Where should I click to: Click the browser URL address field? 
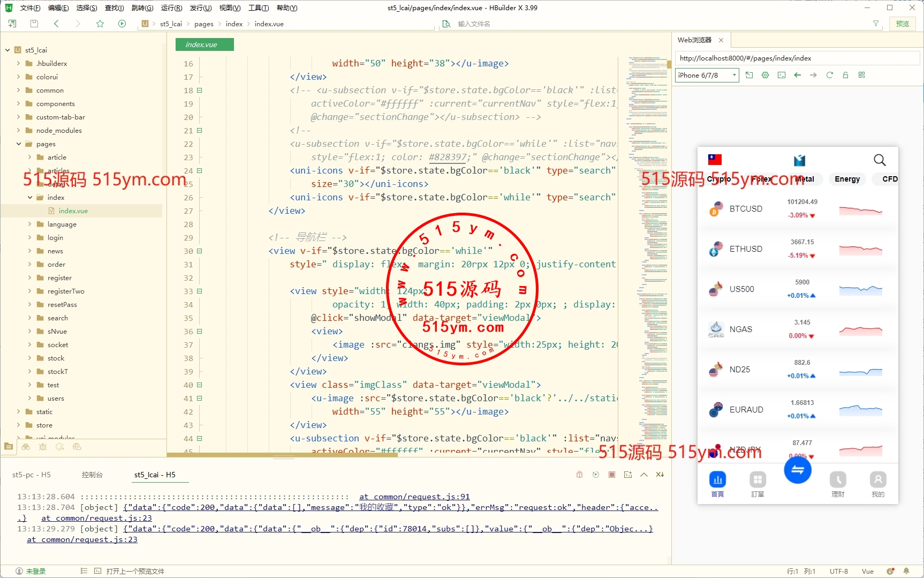(798, 58)
